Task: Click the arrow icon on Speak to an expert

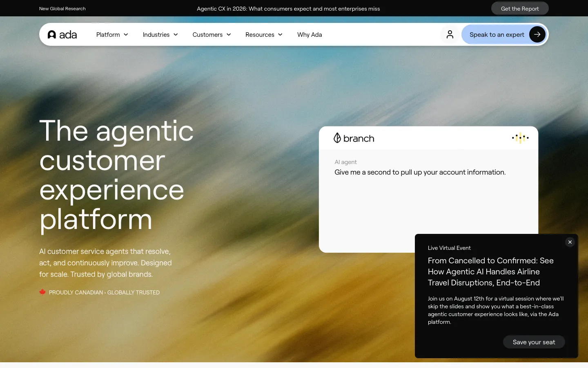Action: 537,34
